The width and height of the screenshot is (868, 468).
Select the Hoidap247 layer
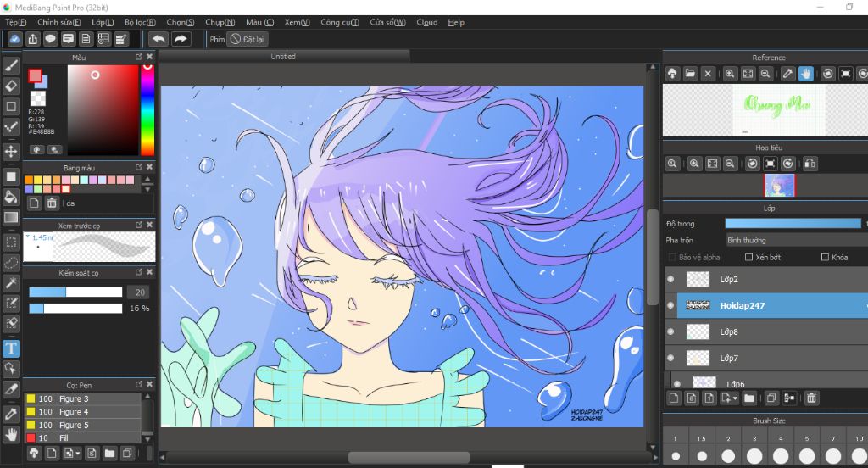point(772,305)
